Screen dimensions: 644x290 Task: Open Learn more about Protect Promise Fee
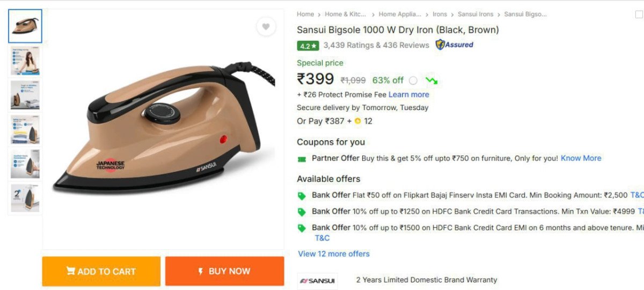(408, 95)
